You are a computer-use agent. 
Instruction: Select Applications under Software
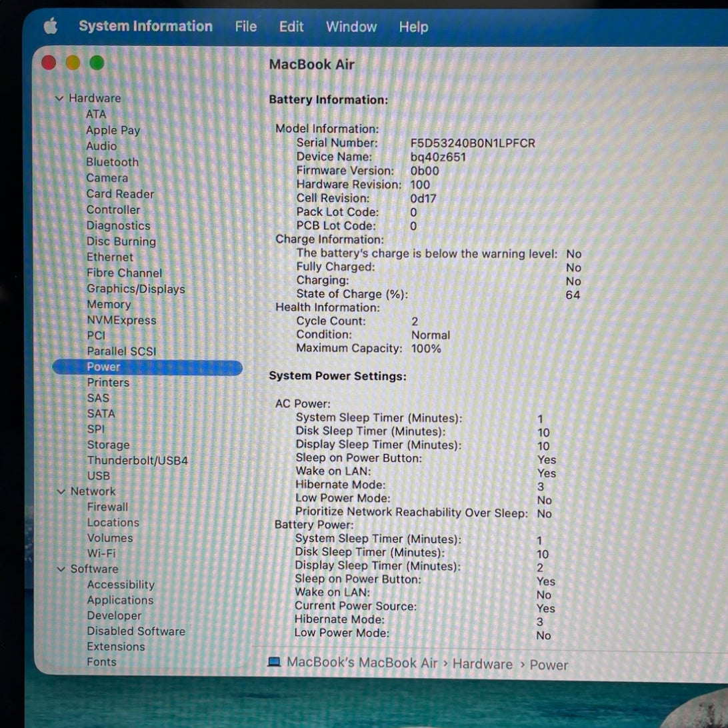point(120,600)
